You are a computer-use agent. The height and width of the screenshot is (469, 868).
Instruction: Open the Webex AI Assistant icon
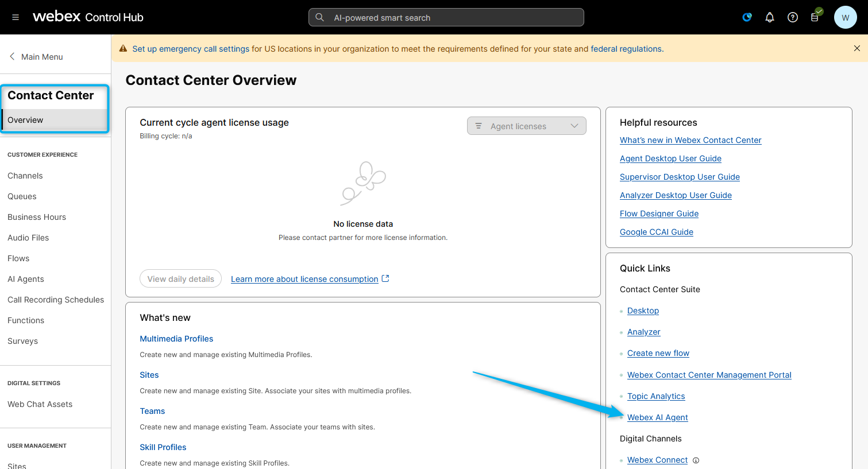pyautogui.click(x=747, y=17)
